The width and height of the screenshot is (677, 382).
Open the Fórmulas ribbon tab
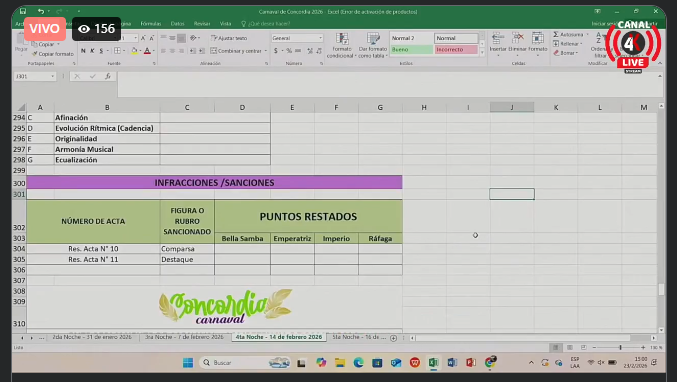[151, 24]
